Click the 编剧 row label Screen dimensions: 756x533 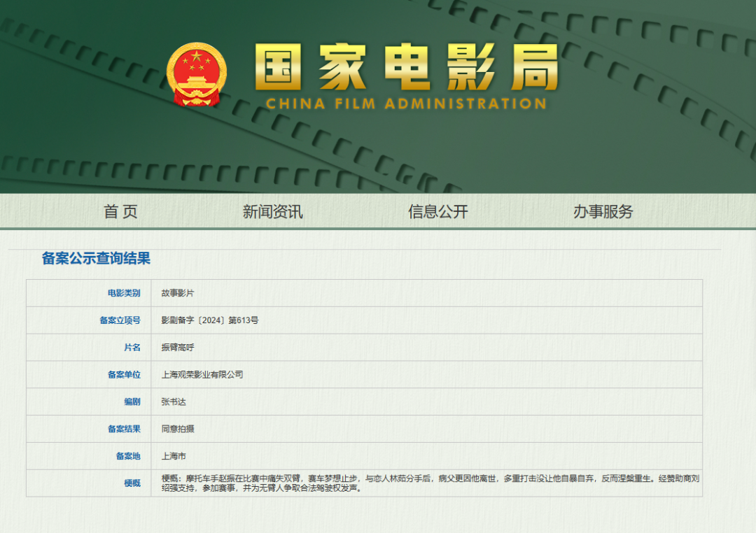[x=132, y=401]
